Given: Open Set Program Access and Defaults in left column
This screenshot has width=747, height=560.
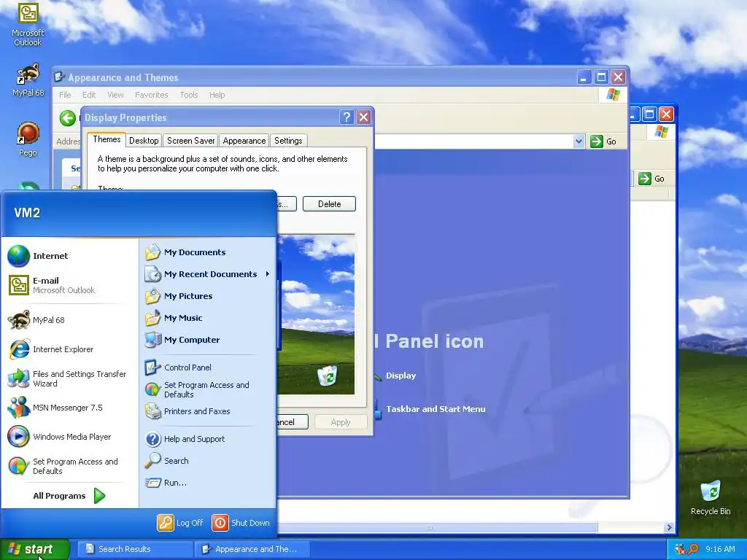Looking at the screenshot, I should 63,466.
